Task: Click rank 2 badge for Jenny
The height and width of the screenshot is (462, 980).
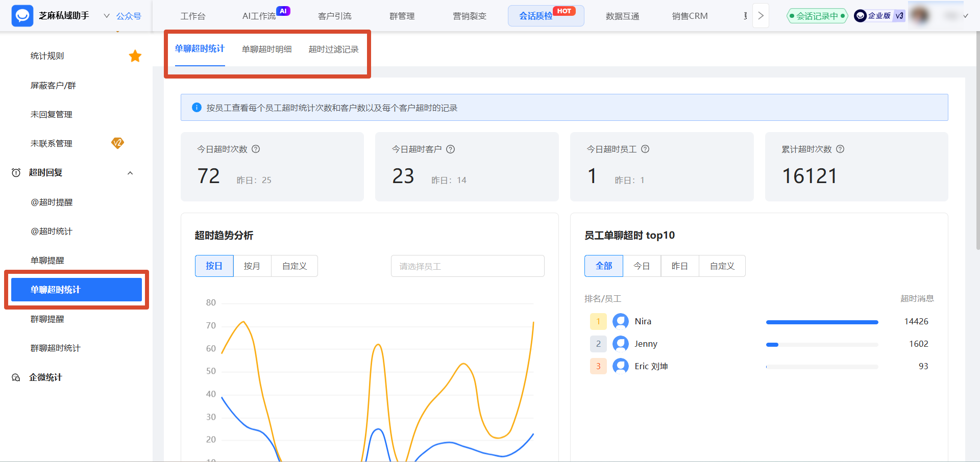Action: click(598, 344)
